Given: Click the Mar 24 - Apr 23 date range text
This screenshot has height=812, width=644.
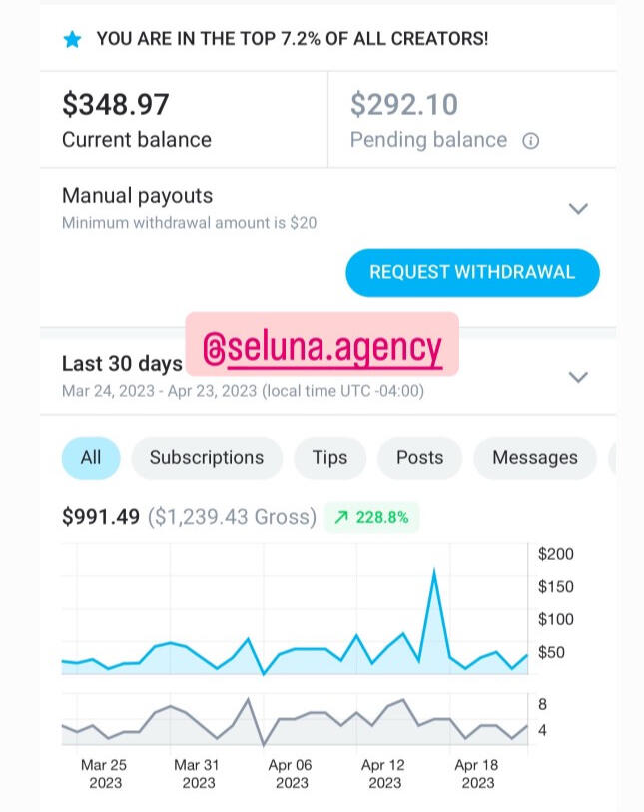Looking at the screenshot, I should click(243, 392).
